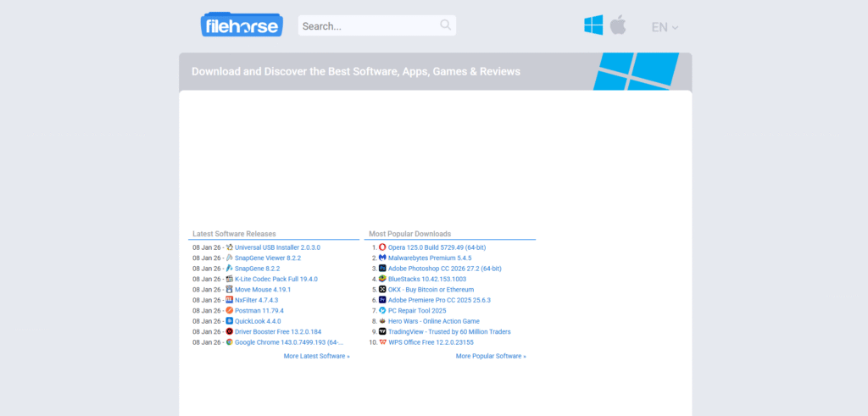Click the search magnifier icon
This screenshot has width=868, height=416.
coord(445,25)
